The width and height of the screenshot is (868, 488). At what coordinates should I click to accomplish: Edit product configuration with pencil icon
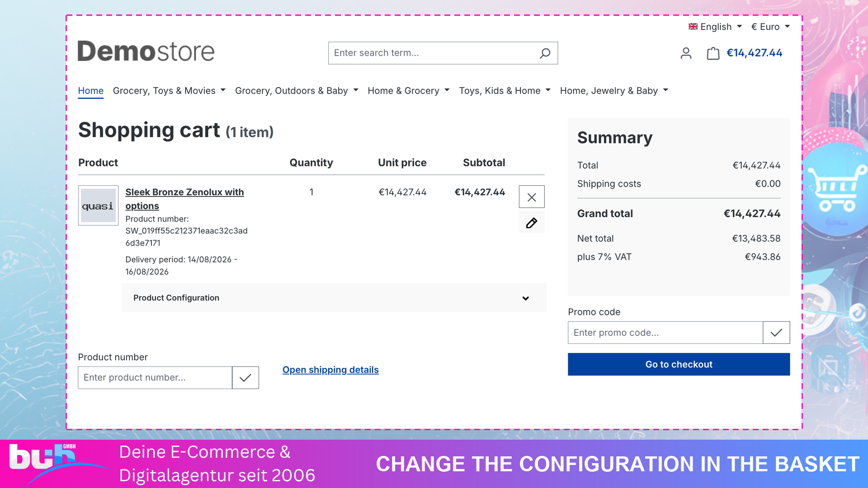[532, 223]
